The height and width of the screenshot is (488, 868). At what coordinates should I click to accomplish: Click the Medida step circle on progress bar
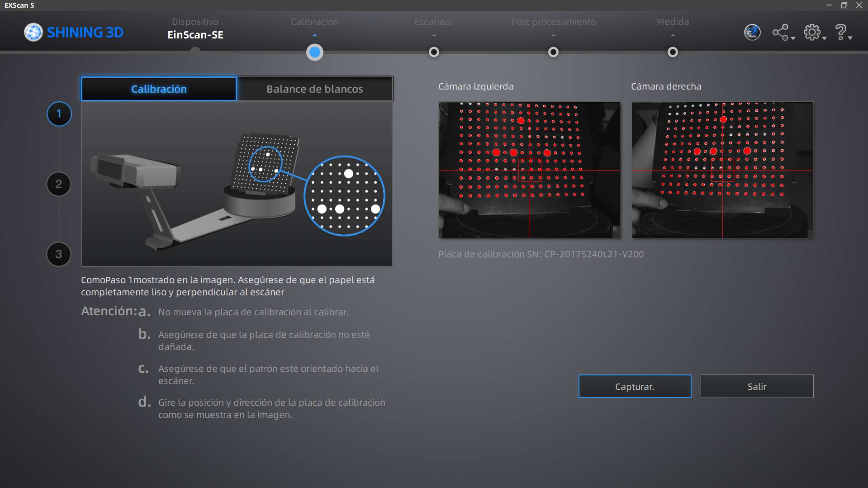tap(673, 52)
